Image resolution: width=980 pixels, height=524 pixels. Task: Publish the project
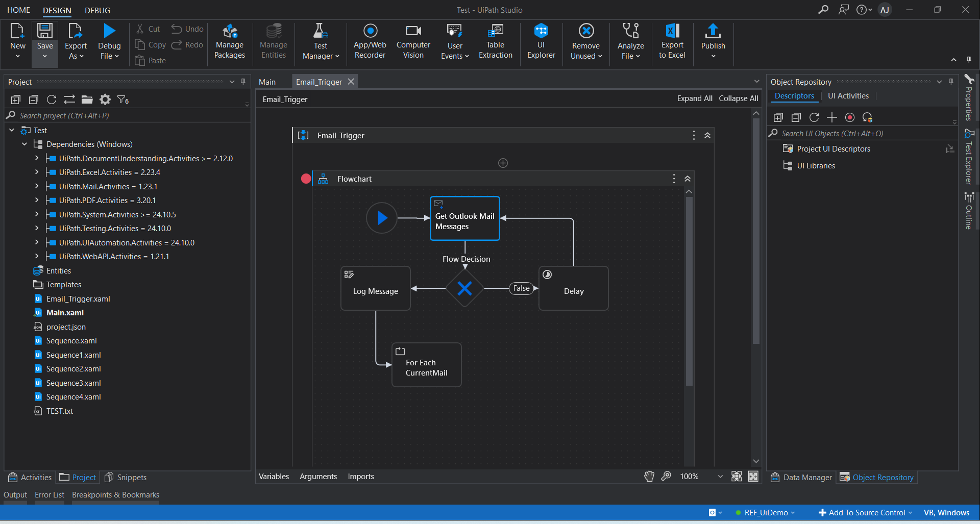(713, 42)
